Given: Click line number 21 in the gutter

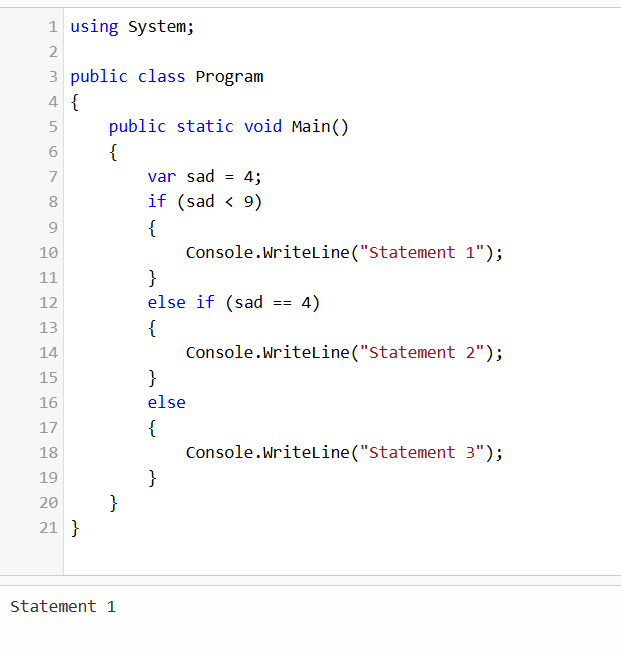Looking at the screenshot, I should [x=48, y=527].
